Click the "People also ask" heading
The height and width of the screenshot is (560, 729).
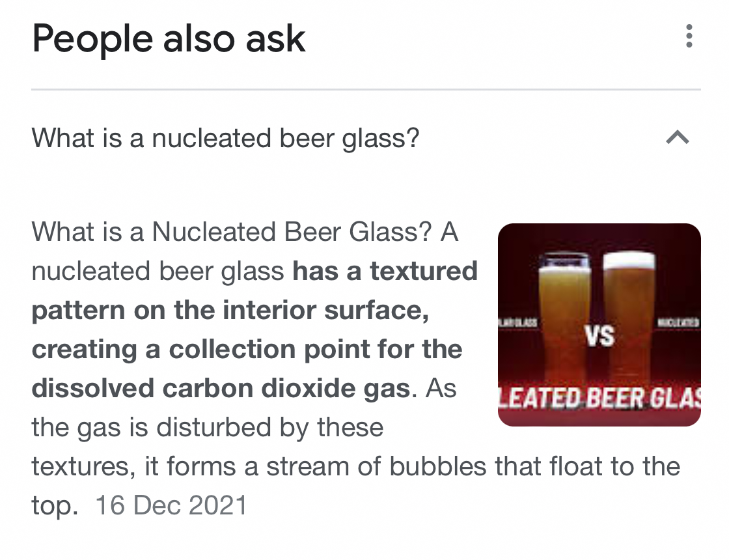pos(169,38)
